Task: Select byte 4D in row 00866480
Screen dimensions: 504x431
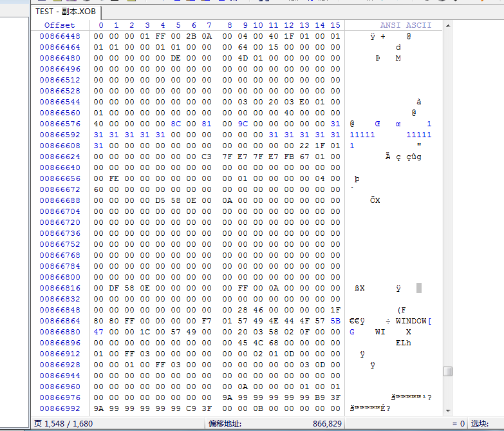Action: [242, 58]
